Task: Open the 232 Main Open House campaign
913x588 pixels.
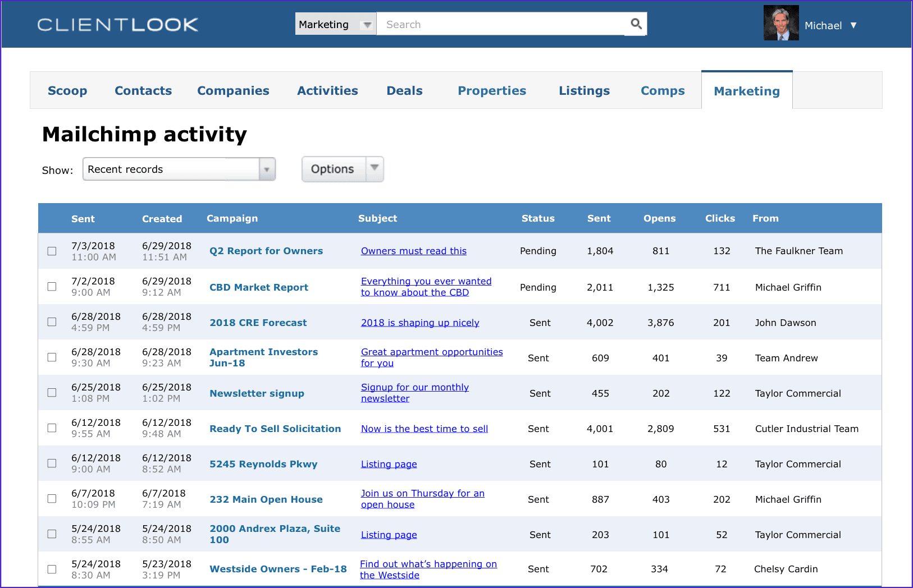Action: (266, 499)
